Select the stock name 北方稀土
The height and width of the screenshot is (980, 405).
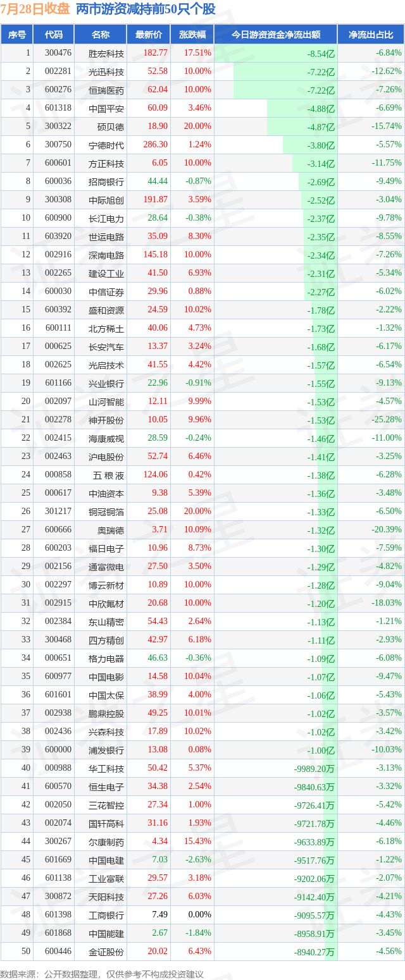(106, 328)
